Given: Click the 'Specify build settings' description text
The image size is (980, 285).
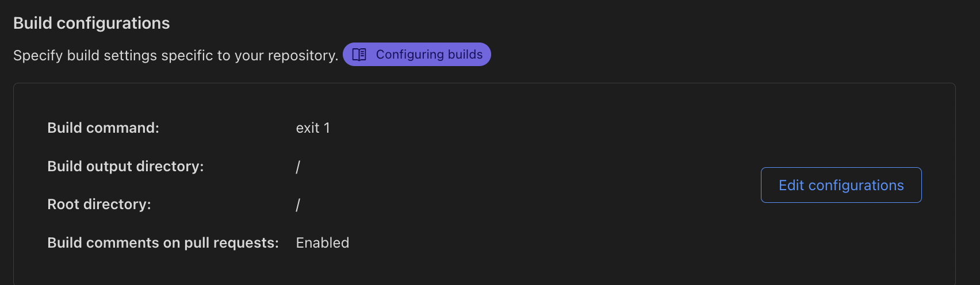Looking at the screenshot, I should coord(175,55).
